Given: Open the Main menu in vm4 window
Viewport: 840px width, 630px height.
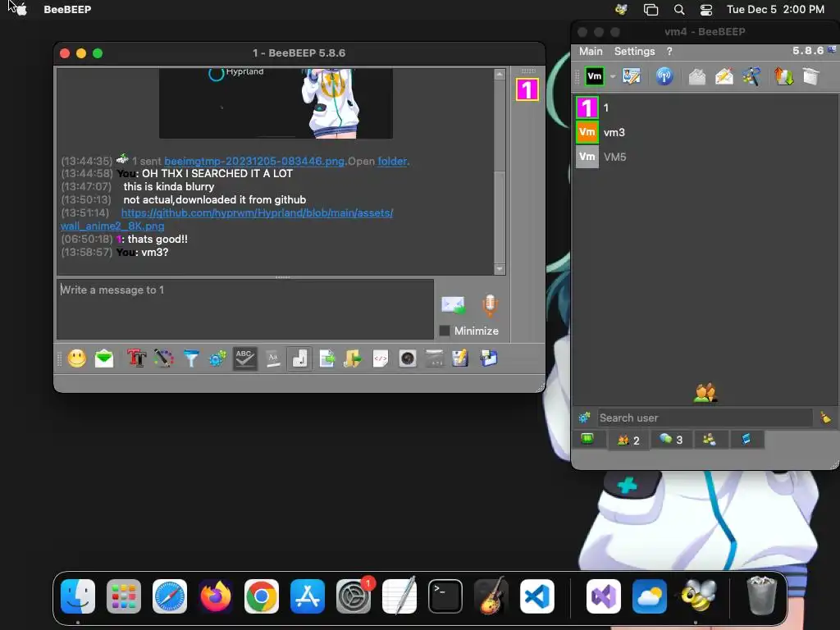Looking at the screenshot, I should [x=591, y=52].
